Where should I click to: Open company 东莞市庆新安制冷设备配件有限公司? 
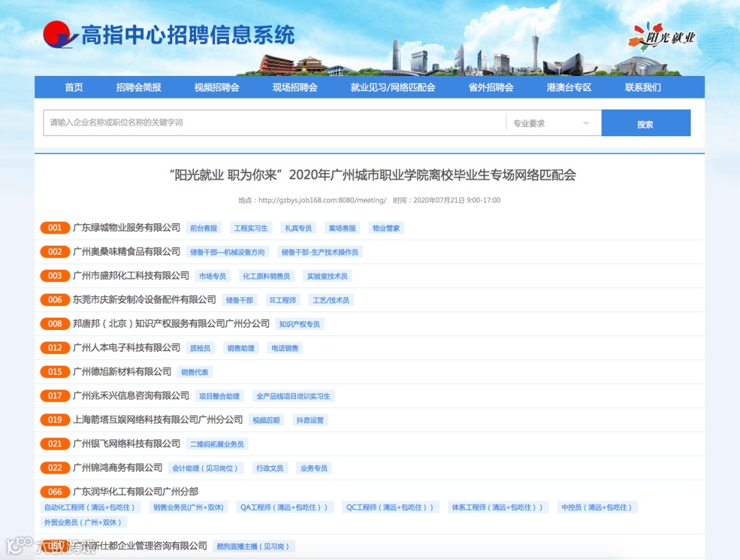(x=145, y=300)
